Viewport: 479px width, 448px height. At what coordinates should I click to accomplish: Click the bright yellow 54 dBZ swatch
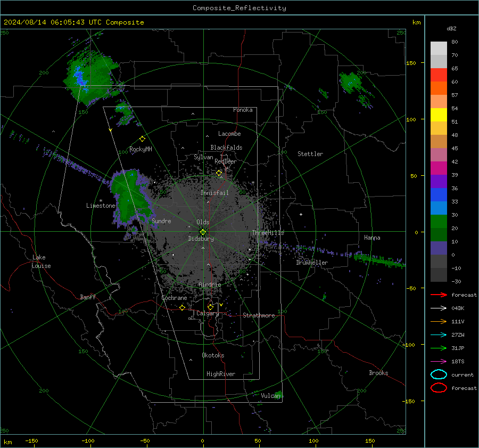[x=439, y=115]
